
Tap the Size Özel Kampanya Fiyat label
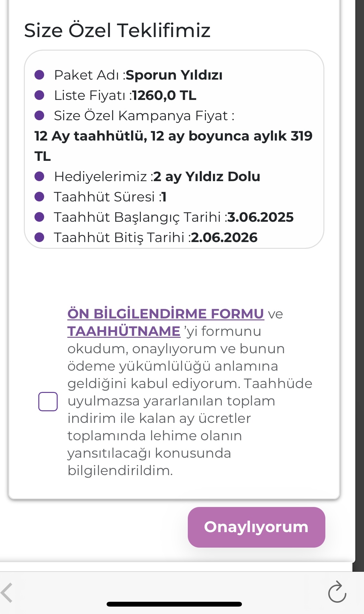[144, 116]
